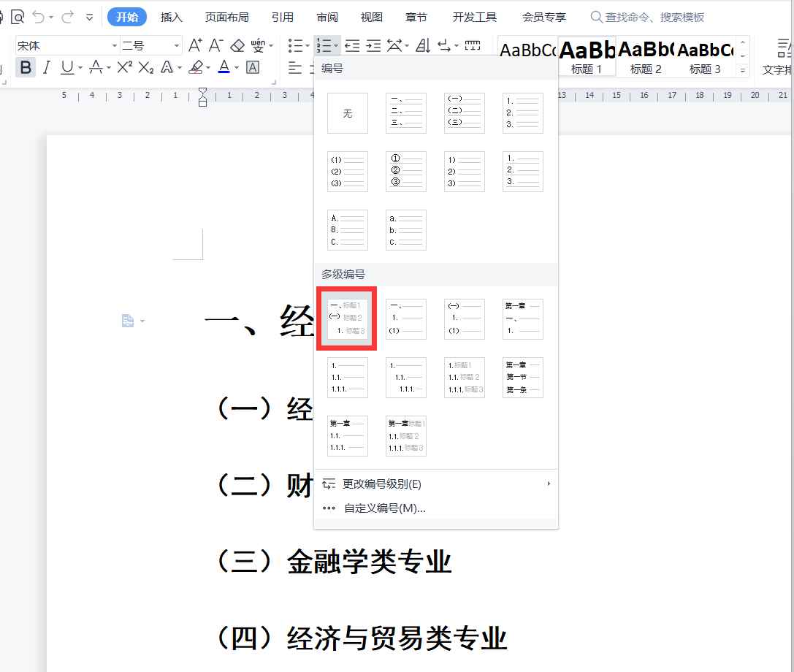
Task: Toggle superscript formatting
Action: pyautogui.click(x=124, y=67)
